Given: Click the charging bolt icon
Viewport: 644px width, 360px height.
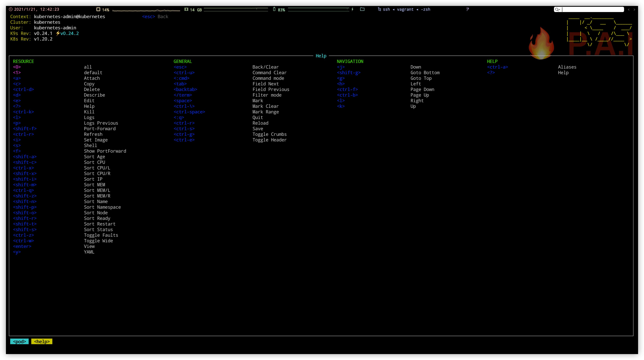Looking at the screenshot, I should tap(352, 10).
